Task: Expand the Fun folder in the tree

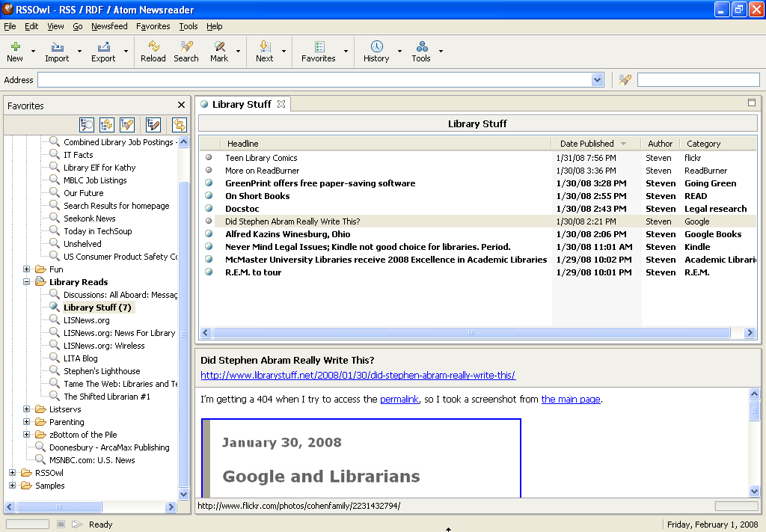Action: [27, 269]
